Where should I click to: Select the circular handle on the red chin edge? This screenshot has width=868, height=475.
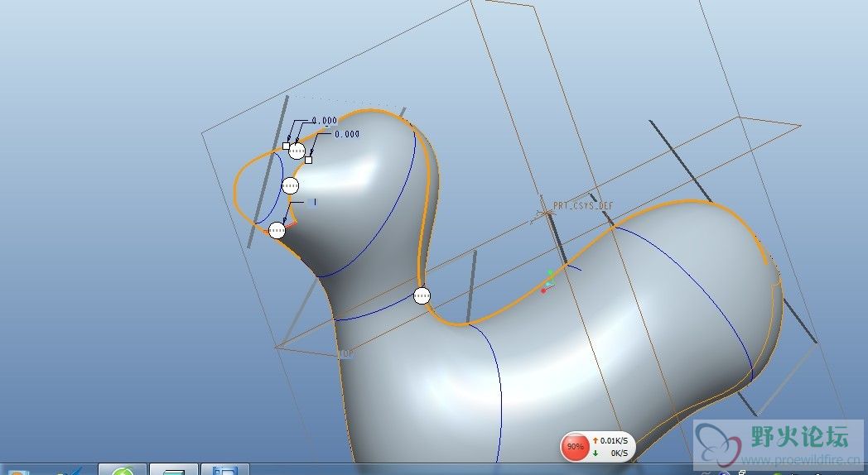point(277,230)
